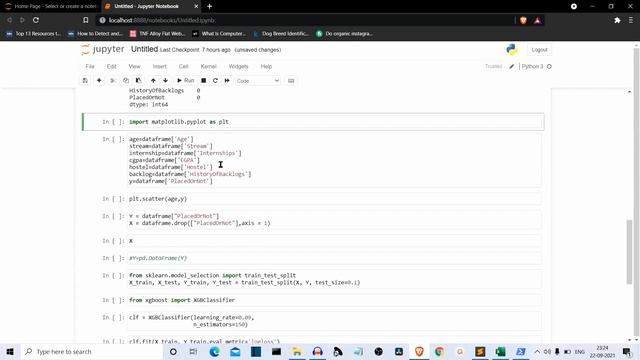The height and width of the screenshot is (360, 640).
Task: Bookmark this page icon
Action: (85, 20)
